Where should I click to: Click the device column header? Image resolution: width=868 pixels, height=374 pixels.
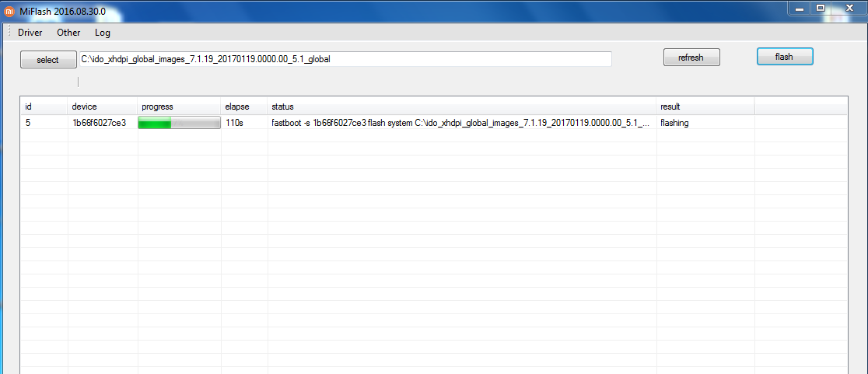coord(103,107)
